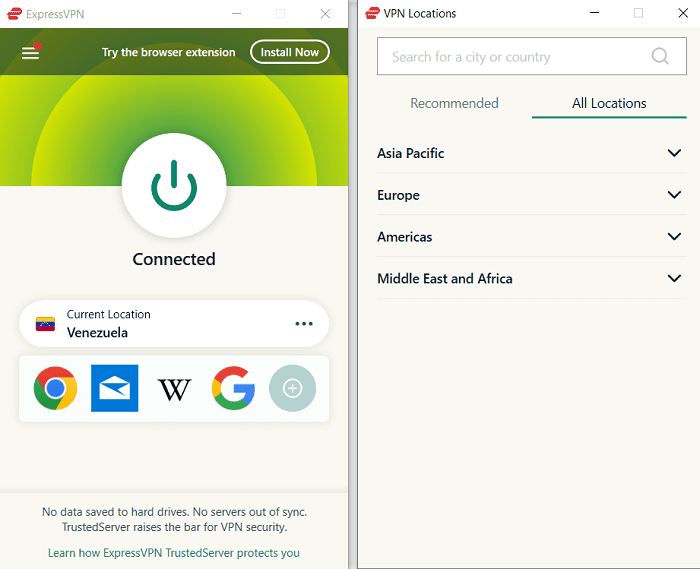
Task: Click the search field for city or country
Action: pos(532,56)
